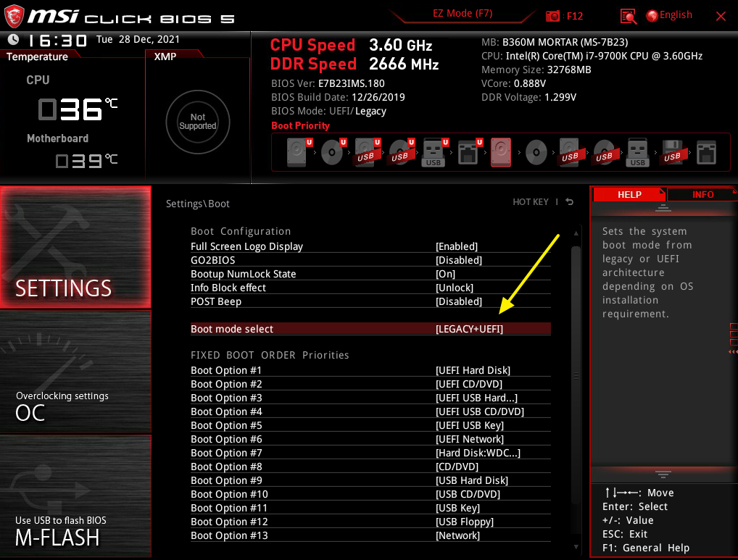
Task: Click the boot list scrollbar down arrow
Action: pyautogui.click(x=576, y=547)
